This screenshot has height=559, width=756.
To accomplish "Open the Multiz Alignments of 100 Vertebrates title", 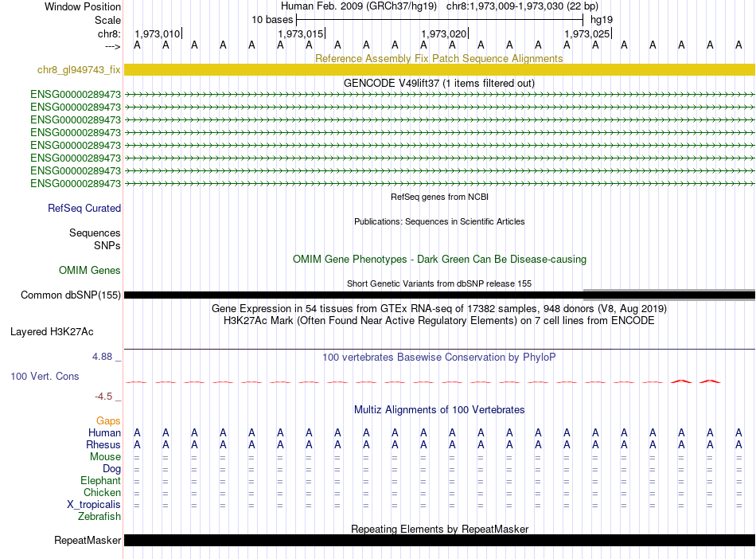I will (439, 410).
